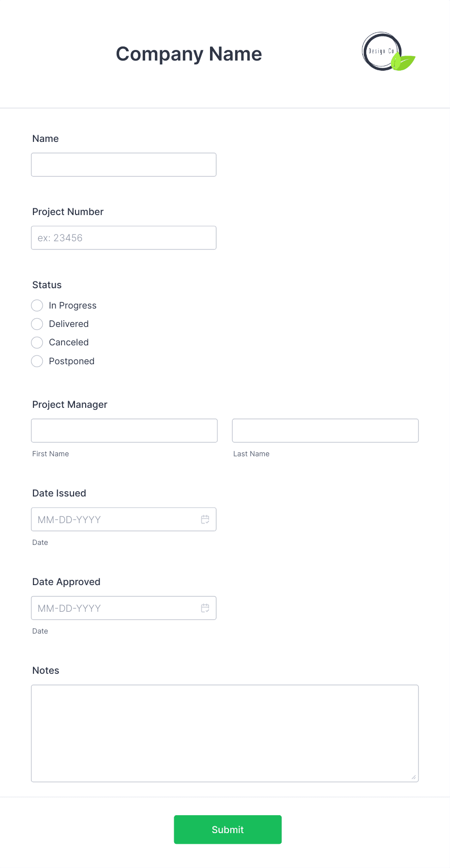Click inside the Name input field
This screenshot has width=450, height=868.
[123, 164]
